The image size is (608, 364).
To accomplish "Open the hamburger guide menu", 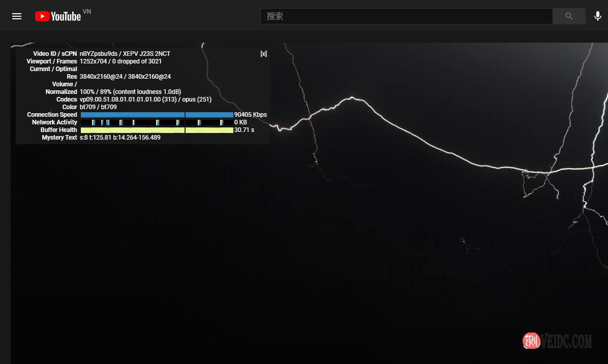I will [x=17, y=16].
